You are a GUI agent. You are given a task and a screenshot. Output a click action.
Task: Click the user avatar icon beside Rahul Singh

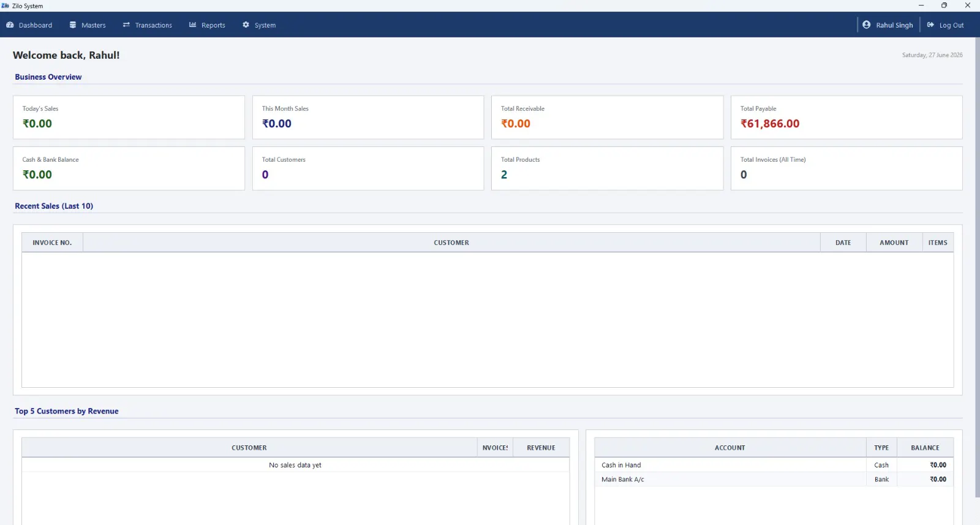[866, 25]
